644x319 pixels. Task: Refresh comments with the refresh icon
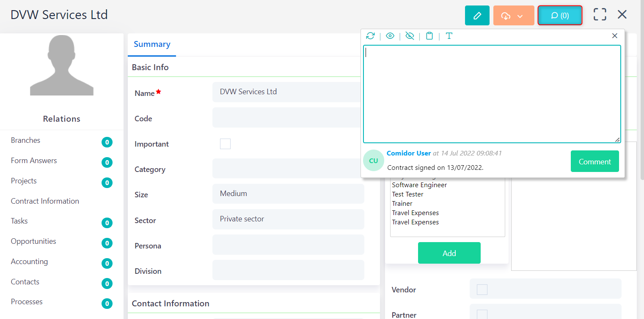370,36
